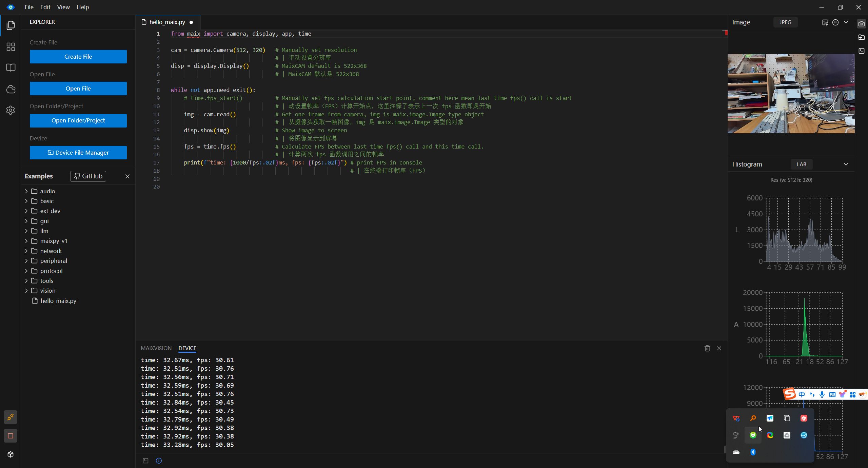868x468 pixels.
Task: Stop the running script
Action: click(11, 436)
